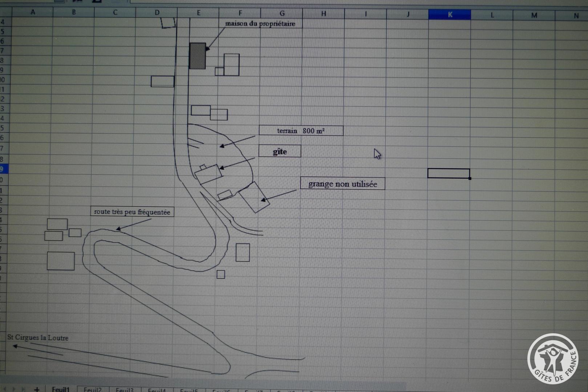The image size is (588, 392).
Task: Select column M header
Action: 534,15
